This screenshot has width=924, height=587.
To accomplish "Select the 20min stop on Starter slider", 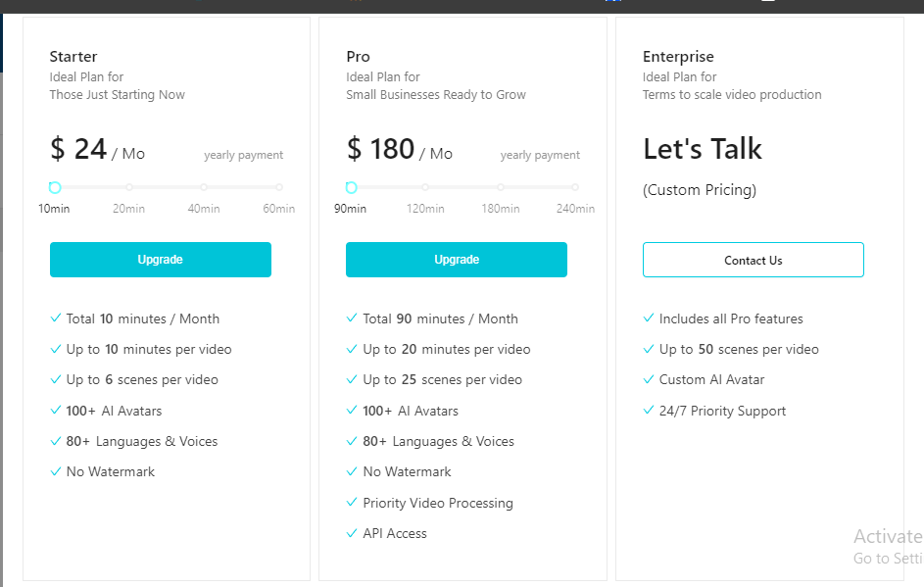I will [129, 187].
